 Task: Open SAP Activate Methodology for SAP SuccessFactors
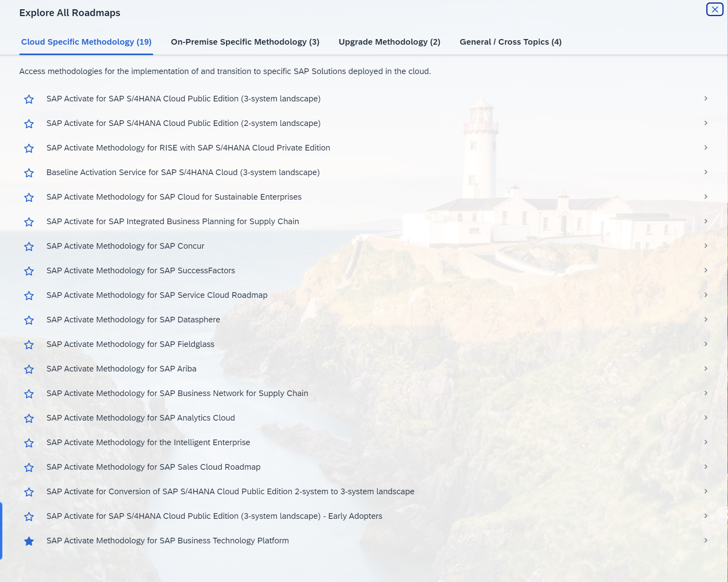[x=141, y=270]
